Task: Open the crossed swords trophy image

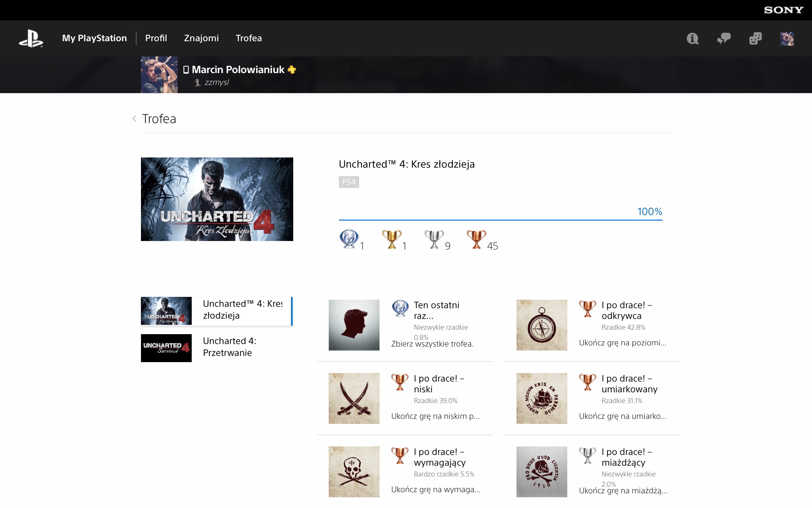Action: click(x=354, y=398)
